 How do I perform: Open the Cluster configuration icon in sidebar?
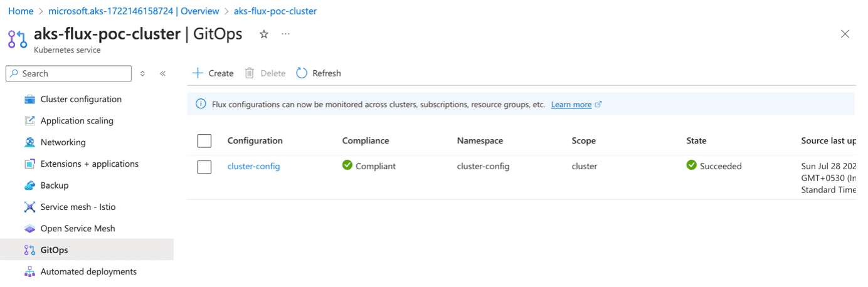(x=29, y=100)
